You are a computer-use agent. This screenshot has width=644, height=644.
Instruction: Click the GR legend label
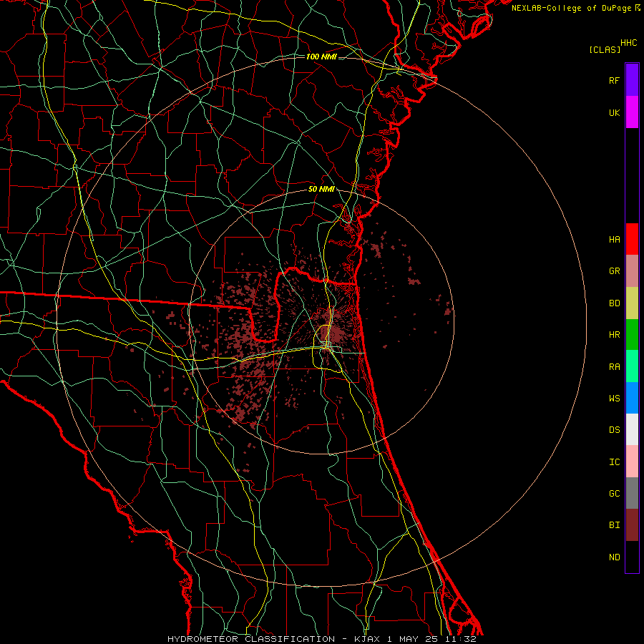point(614,271)
